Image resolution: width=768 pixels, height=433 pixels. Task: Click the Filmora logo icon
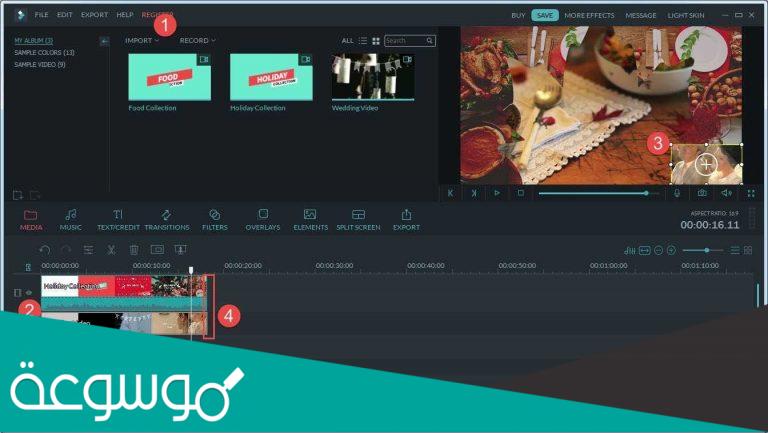click(20, 15)
